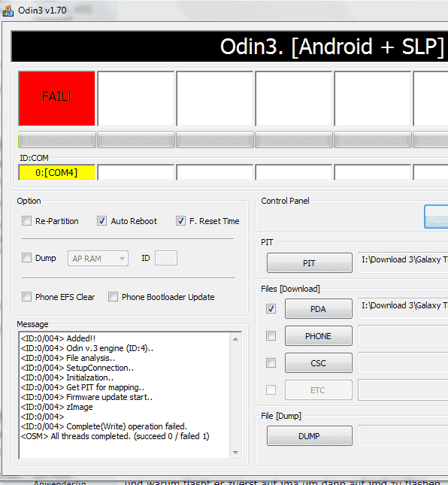Check the CSC file checkbox
This screenshot has height=485, width=448.
271,362
